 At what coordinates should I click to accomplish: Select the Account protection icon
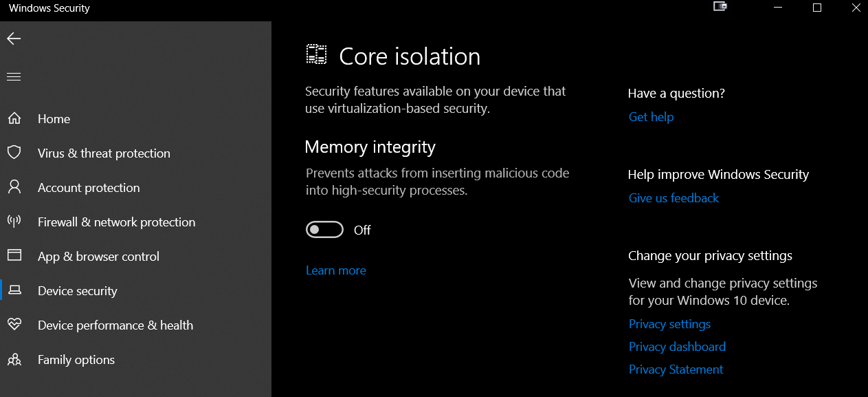coord(14,187)
